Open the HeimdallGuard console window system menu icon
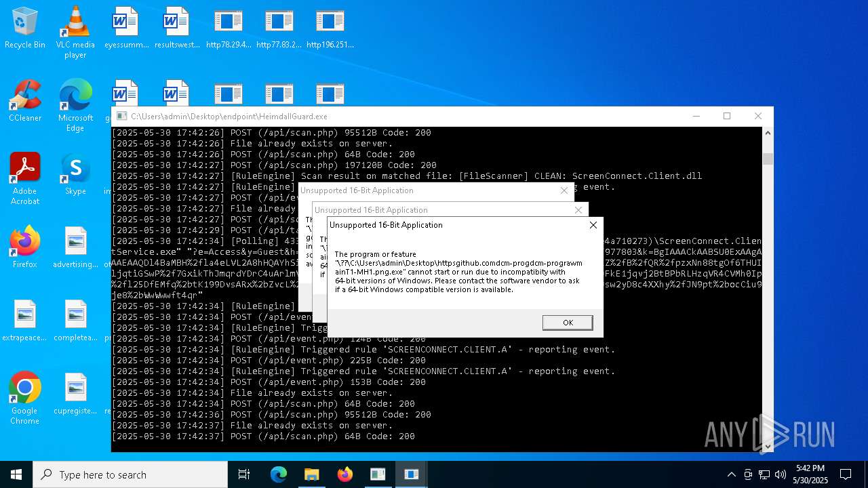 121,117
